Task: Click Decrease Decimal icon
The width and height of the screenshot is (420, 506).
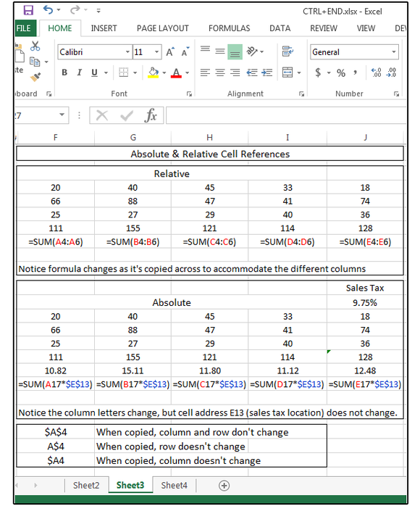Action: (392, 72)
